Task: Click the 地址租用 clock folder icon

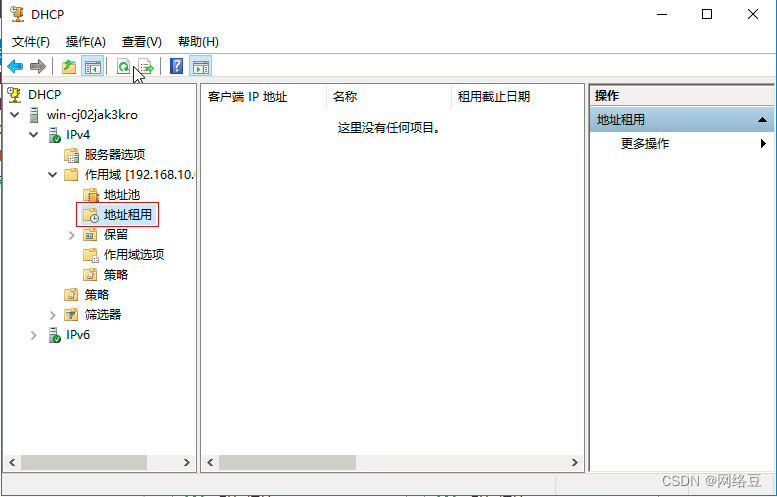Action: coord(91,215)
